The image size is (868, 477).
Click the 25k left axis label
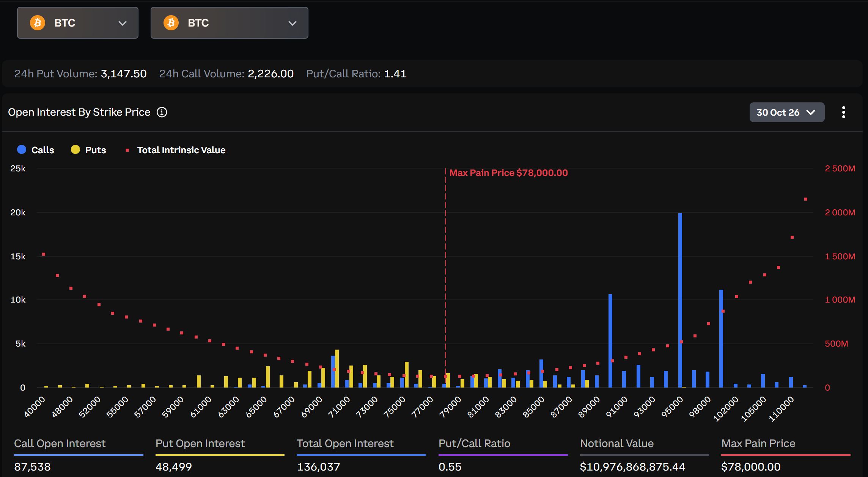click(x=18, y=168)
